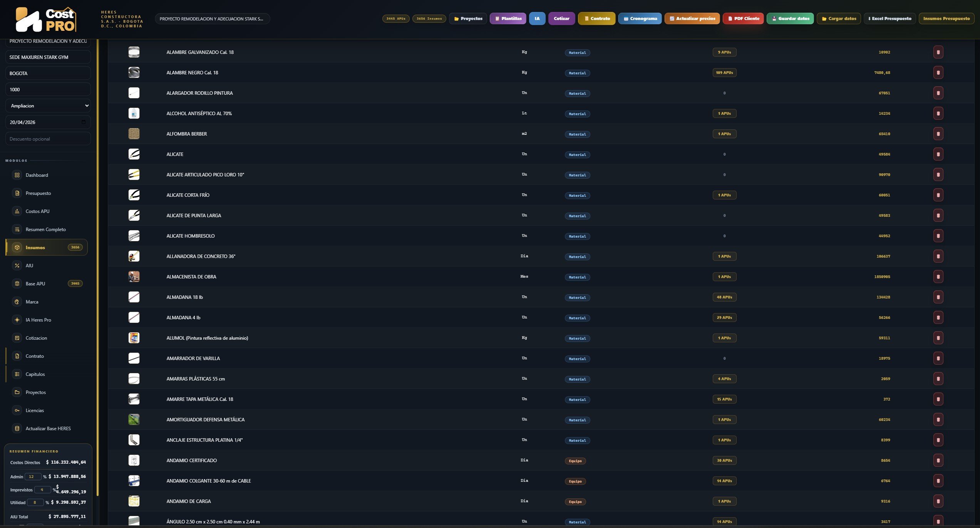Click the Guardar datos button

pyautogui.click(x=791, y=18)
